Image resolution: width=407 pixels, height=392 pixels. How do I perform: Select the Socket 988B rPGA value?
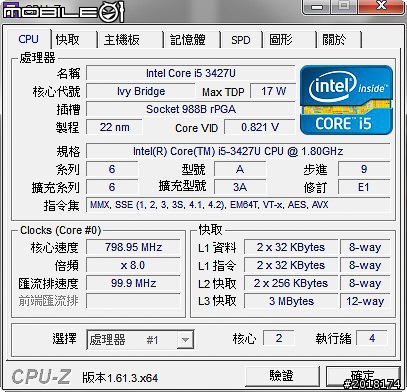click(x=191, y=109)
